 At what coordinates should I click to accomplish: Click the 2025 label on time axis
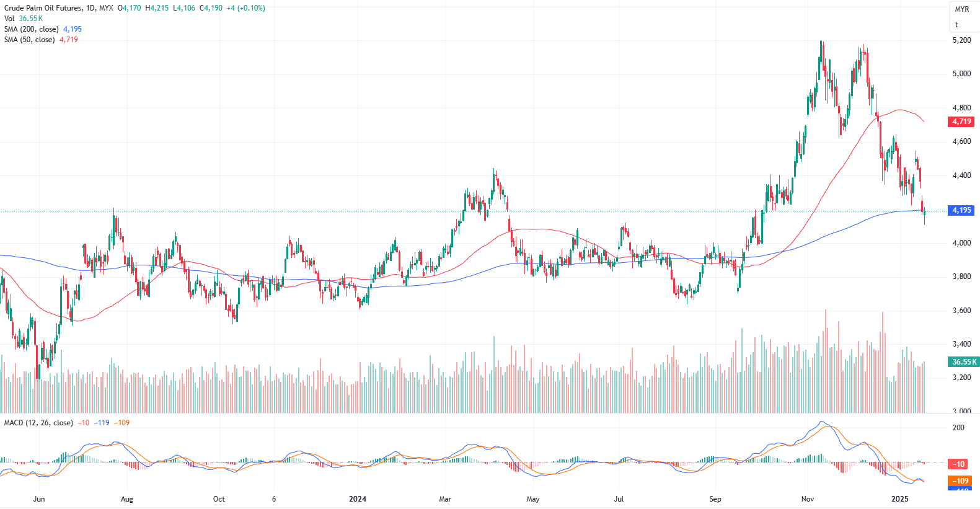(899, 499)
